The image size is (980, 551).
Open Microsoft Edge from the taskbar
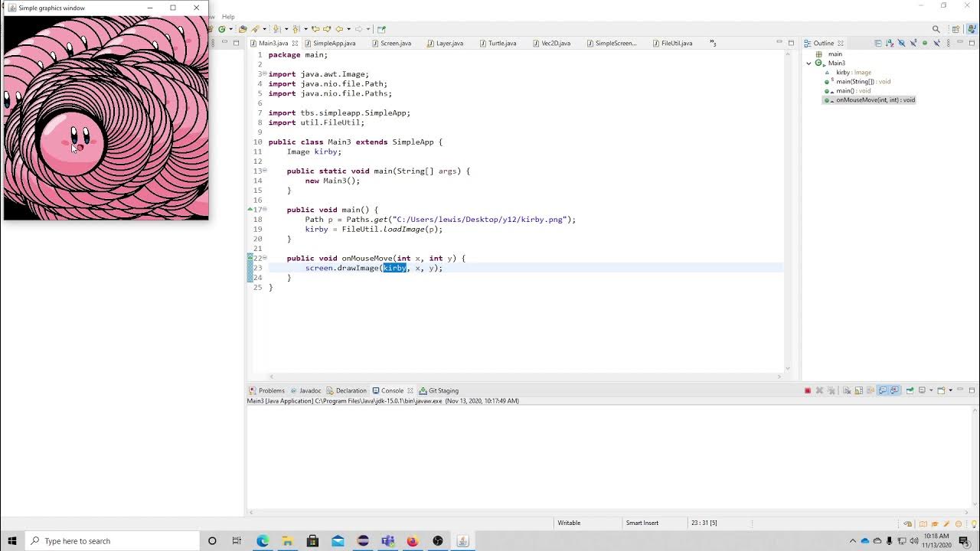tap(263, 541)
